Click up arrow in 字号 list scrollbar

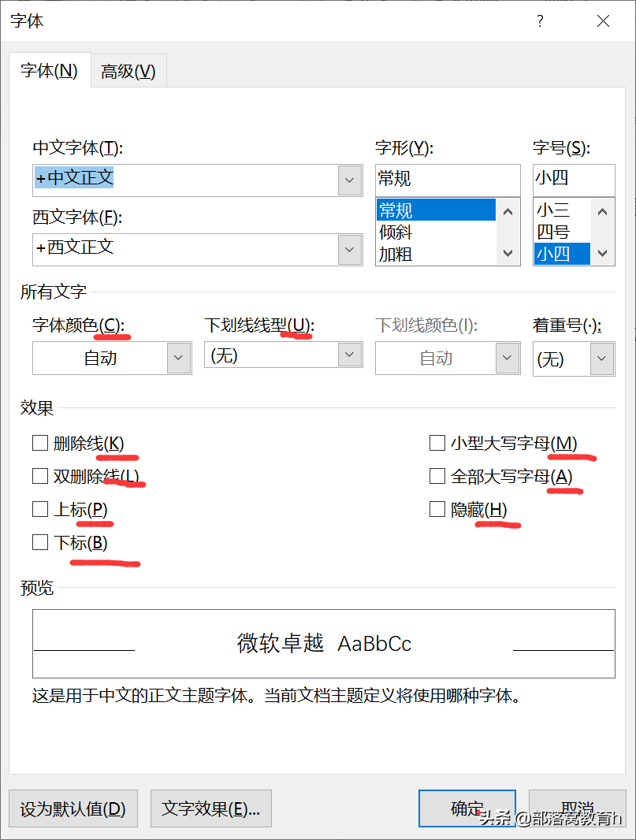602,212
